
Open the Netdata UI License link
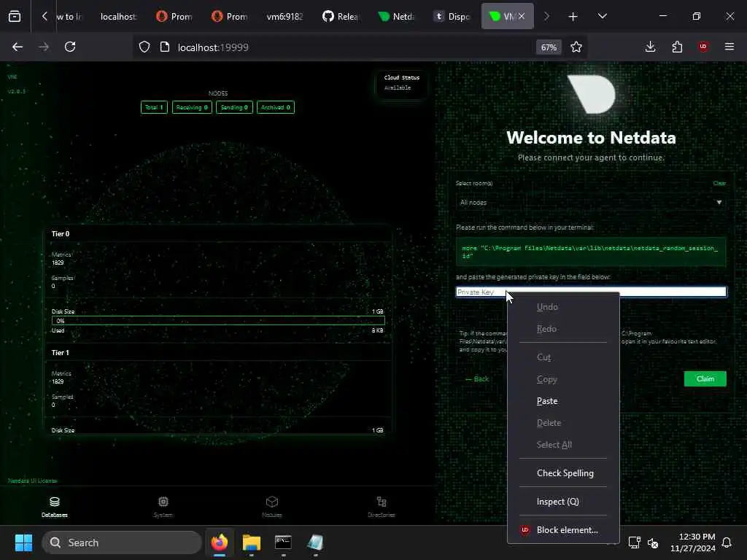coord(32,481)
